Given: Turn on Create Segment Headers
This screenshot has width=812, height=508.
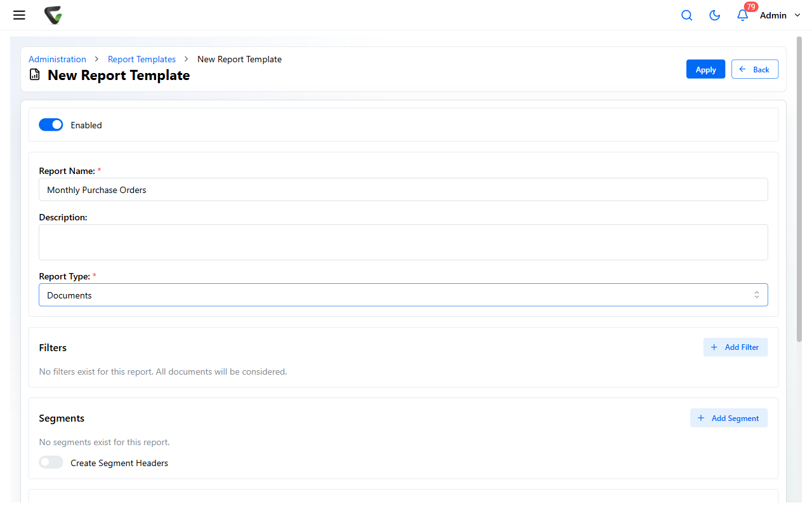Looking at the screenshot, I should (x=51, y=463).
